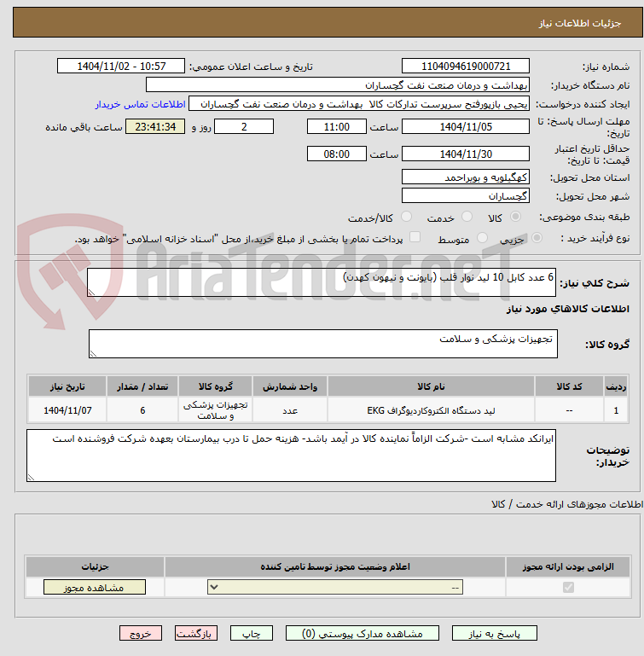644x656 pixels.
Task: Click the remaining days field showing 2
Action: pos(244,126)
